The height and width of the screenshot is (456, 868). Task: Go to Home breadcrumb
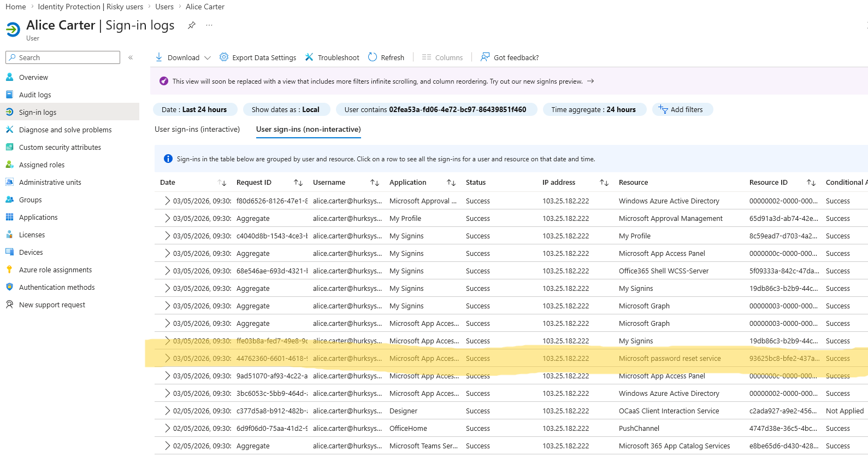pyautogui.click(x=16, y=7)
